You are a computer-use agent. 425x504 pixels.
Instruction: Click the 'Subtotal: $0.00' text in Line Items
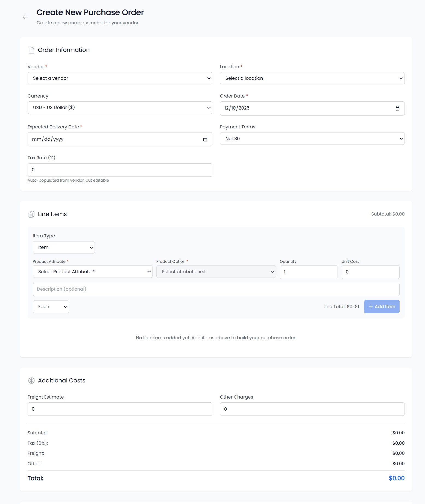click(x=388, y=214)
